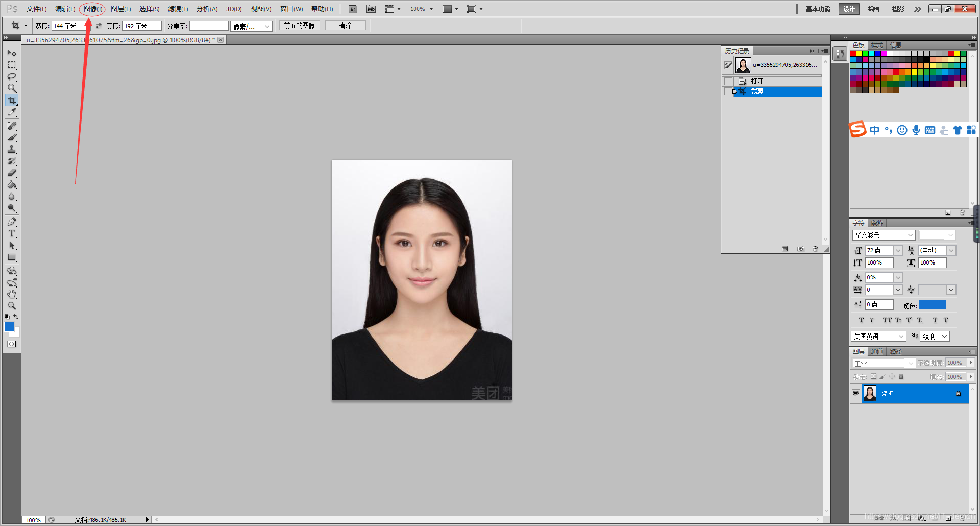Expand the 不透明度 opacity slider arrow
The image size is (980, 526).
(971, 363)
